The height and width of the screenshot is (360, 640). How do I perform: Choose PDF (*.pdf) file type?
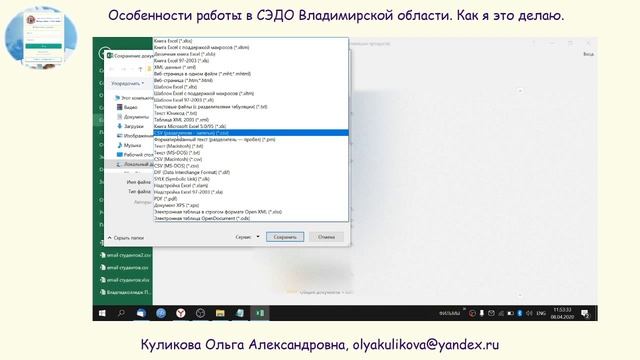click(x=251, y=198)
